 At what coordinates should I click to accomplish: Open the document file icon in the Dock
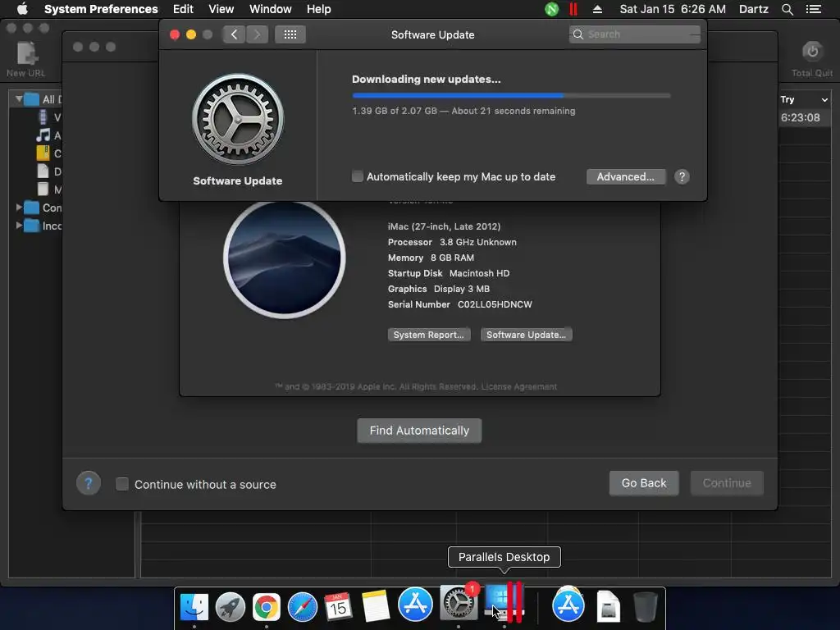[x=608, y=606]
